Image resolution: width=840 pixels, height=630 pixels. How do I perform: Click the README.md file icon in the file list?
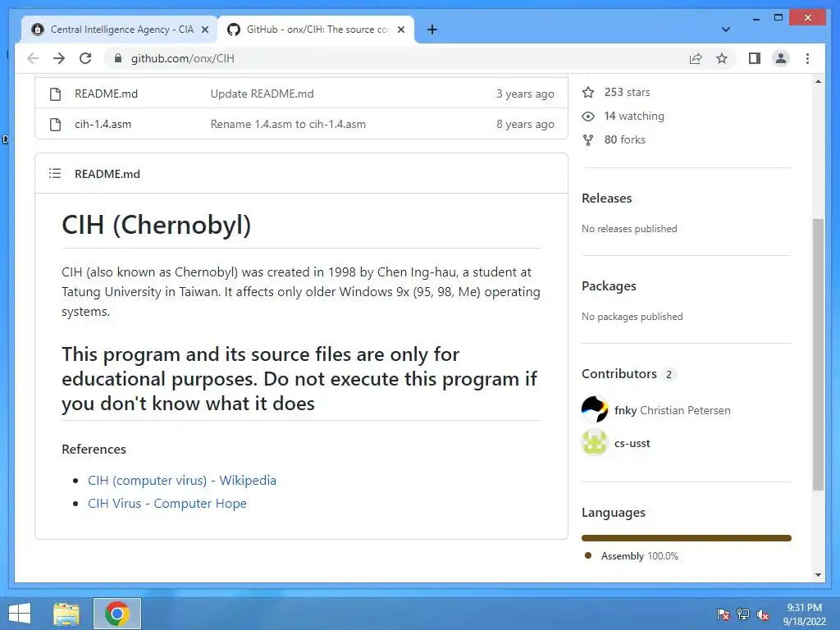[55, 94]
